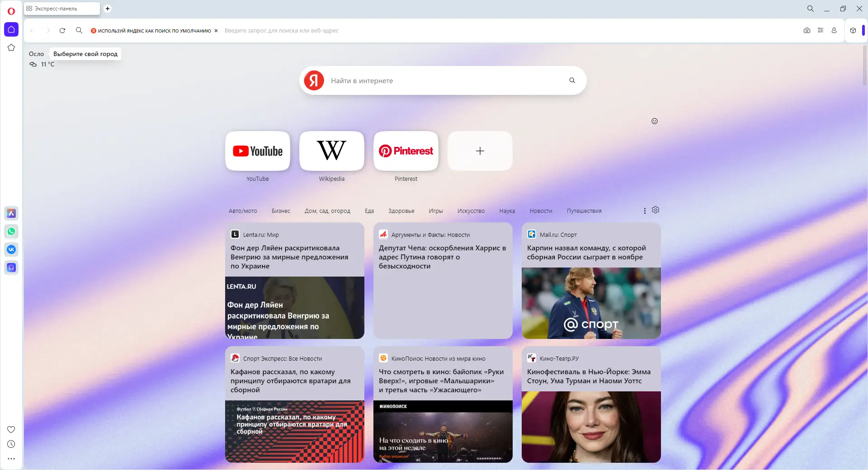Open the Кафанов рассказал article headline
The width and height of the screenshot is (868, 470).
[x=290, y=381]
